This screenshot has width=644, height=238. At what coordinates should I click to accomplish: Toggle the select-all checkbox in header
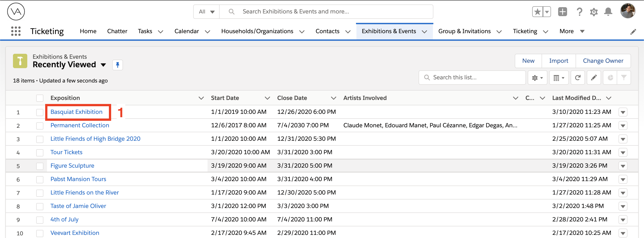pos(40,98)
